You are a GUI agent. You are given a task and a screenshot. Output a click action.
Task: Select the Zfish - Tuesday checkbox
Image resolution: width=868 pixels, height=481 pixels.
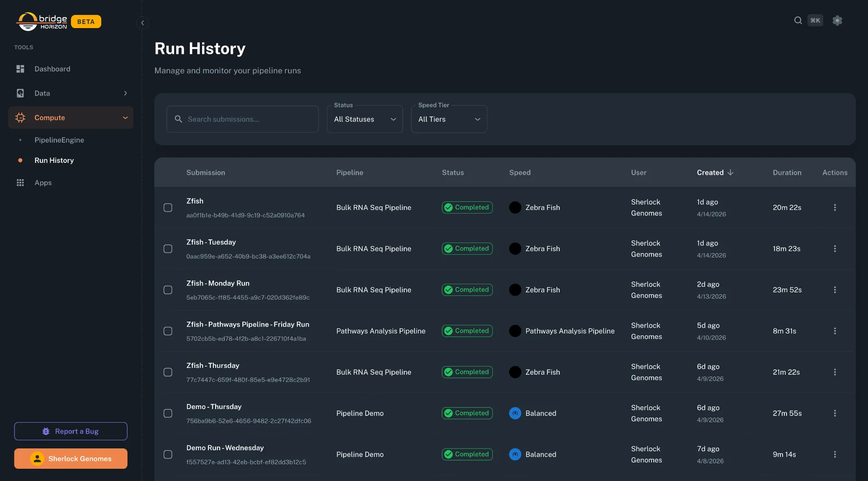[x=168, y=248]
